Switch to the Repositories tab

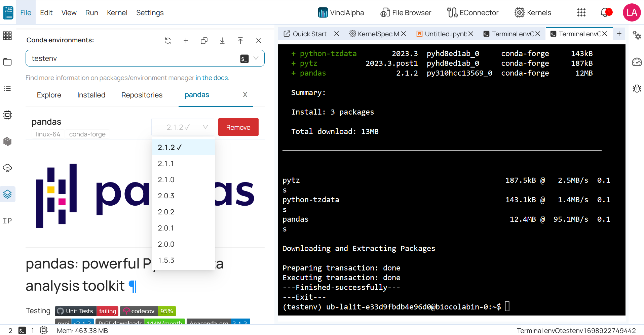(142, 95)
